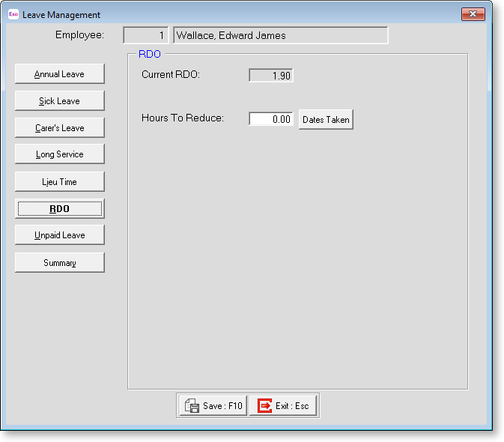Show the Lieu Time section
The image size is (504, 442).
[59, 181]
